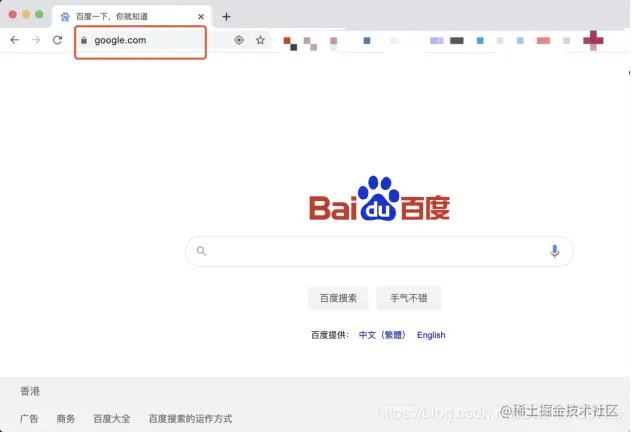This screenshot has width=632, height=432.
Task: Open 百度搜索的运作方式 footer link
Action: (x=190, y=419)
